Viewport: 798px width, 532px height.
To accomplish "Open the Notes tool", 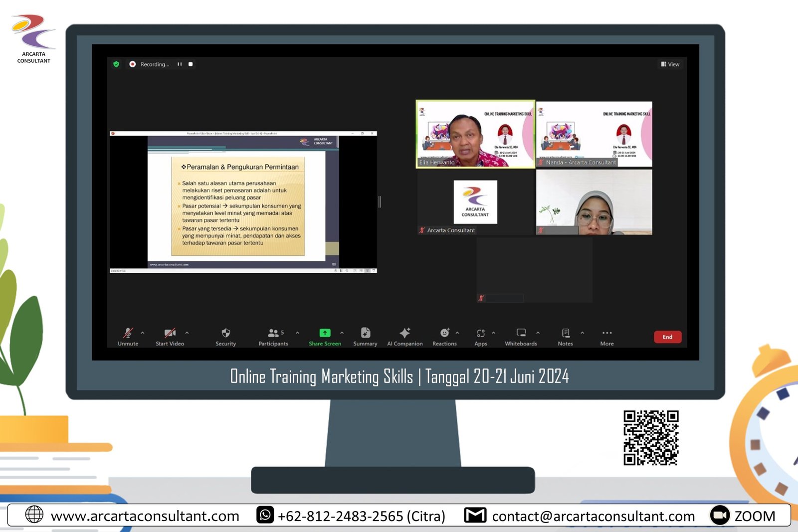I will tap(565, 334).
